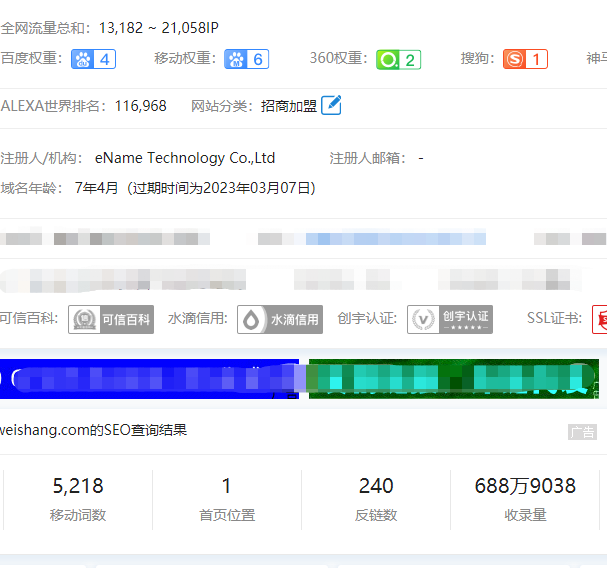Viewport: 607px width, 568px height.
Task: Click the 移动权重 label
Action: [185, 58]
